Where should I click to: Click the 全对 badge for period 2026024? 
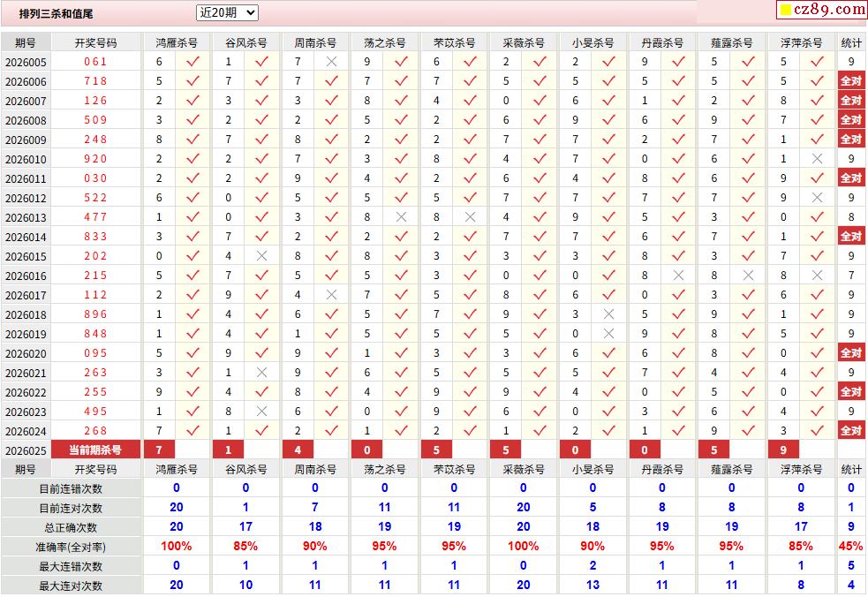pos(851,430)
